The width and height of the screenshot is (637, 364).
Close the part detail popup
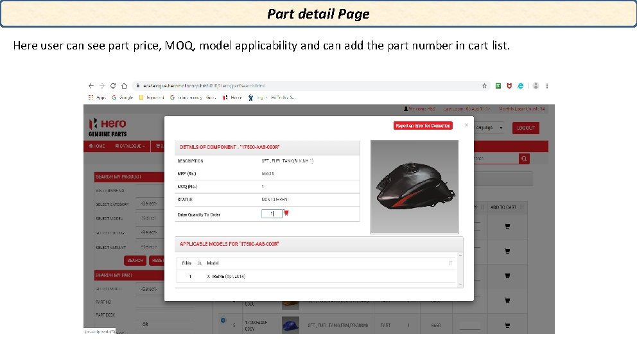466,125
